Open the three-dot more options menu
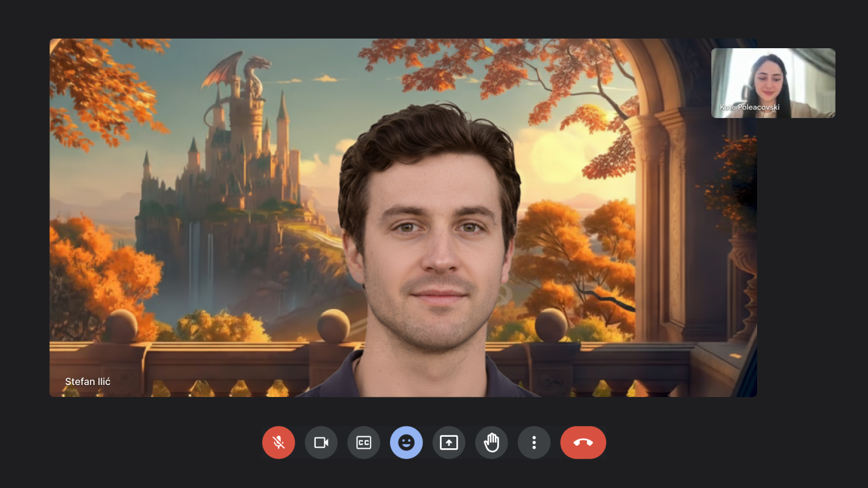The width and height of the screenshot is (868, 488). [534, 443]
